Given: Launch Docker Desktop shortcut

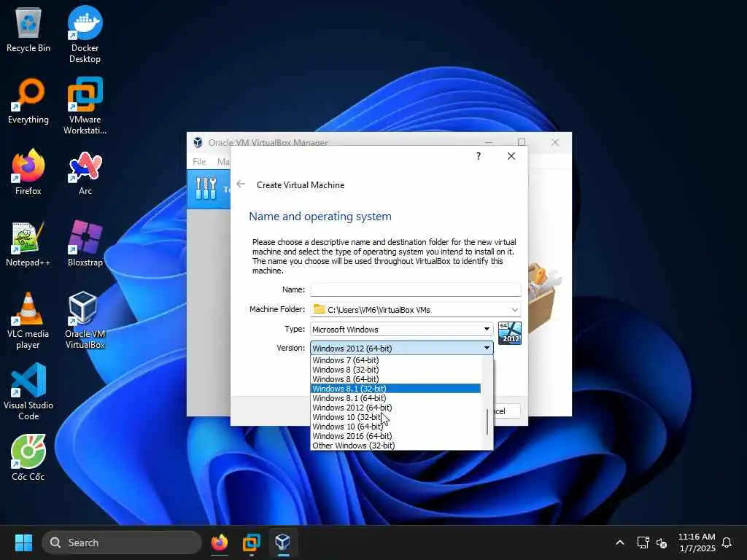Looking at the screenshot, I should (85, 34).
